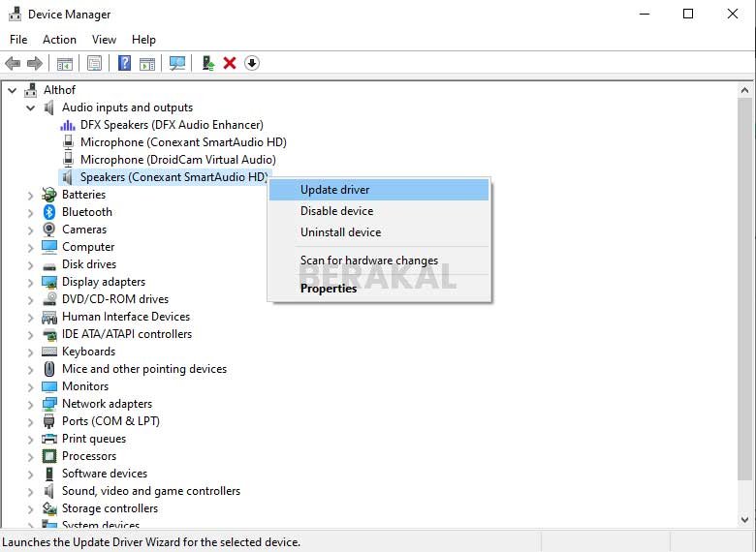Click the Batteries category icon

pos(49,195)
